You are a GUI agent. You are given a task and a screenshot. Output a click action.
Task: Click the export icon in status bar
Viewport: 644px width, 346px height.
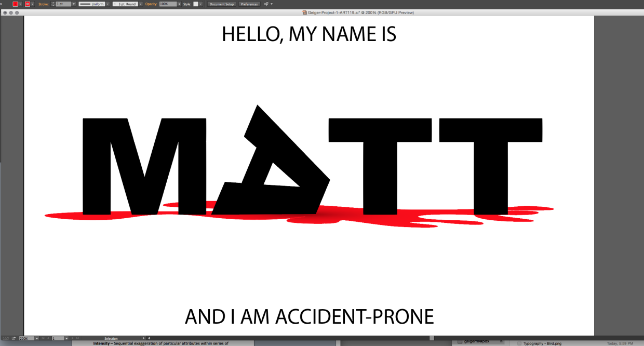pyautogui.click(x=14, y=338)
